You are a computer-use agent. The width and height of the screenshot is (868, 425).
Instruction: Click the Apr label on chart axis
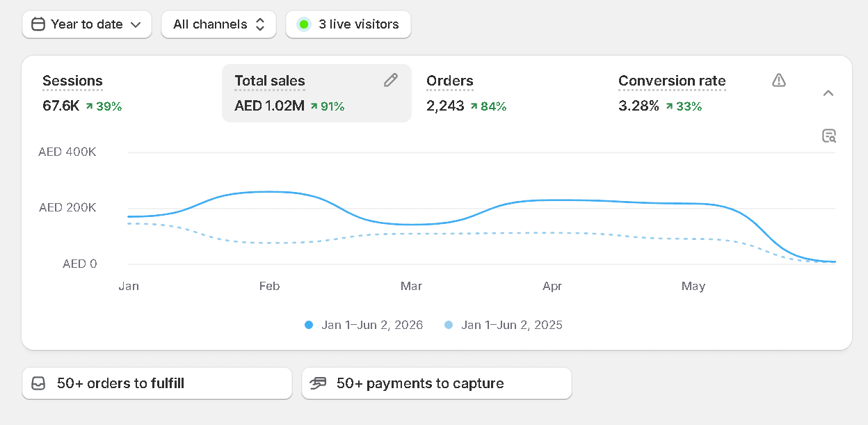552,287
